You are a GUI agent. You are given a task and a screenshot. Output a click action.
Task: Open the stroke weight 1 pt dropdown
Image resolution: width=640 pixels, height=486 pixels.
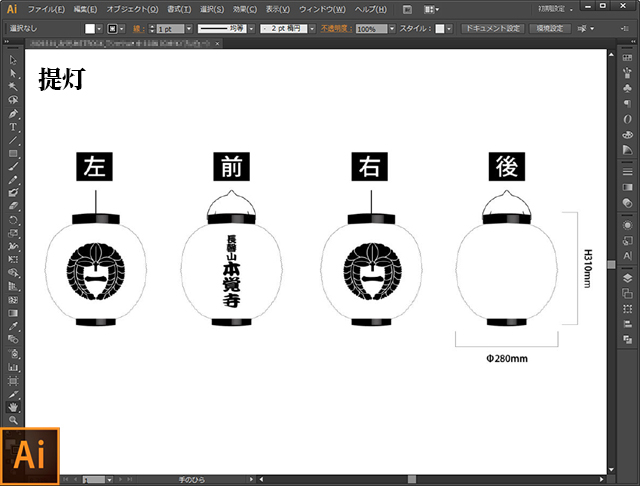[x=189, y=29]
